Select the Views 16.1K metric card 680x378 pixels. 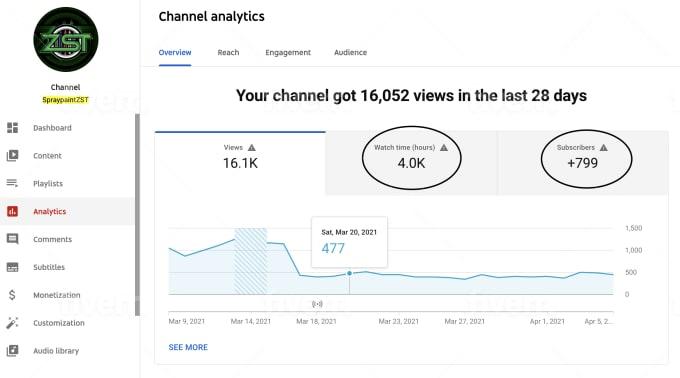[240, 163]
